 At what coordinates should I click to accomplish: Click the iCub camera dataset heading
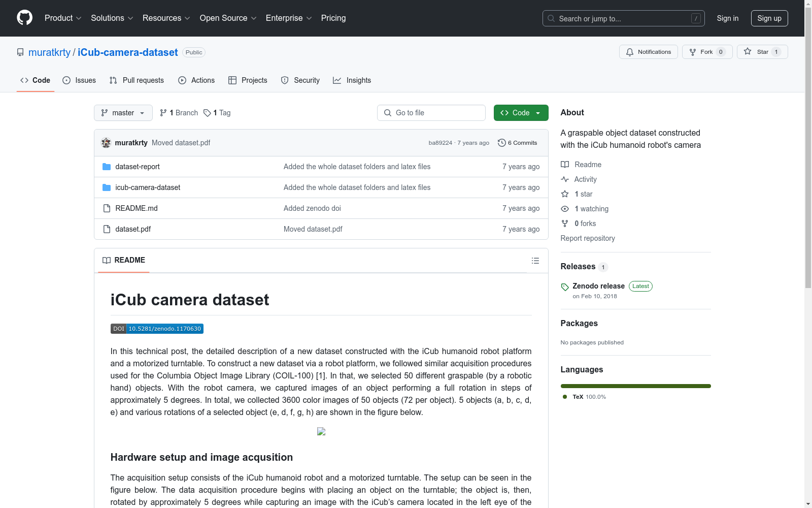point(190,300)
